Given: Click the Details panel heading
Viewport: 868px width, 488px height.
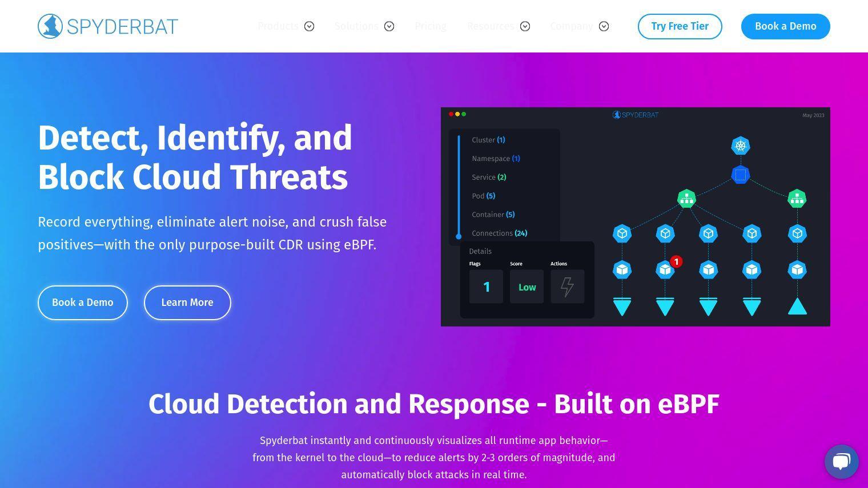Looking at the screenshot, I should tap(480, 251).
